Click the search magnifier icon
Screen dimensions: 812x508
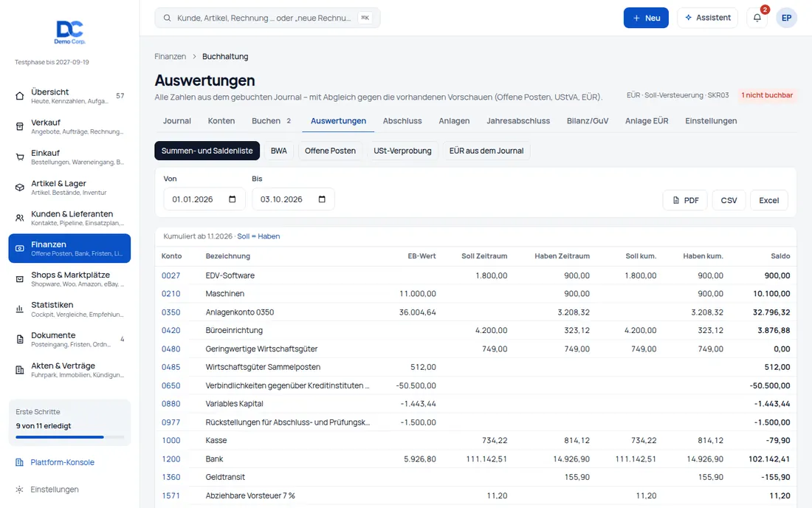coord(168,18)
